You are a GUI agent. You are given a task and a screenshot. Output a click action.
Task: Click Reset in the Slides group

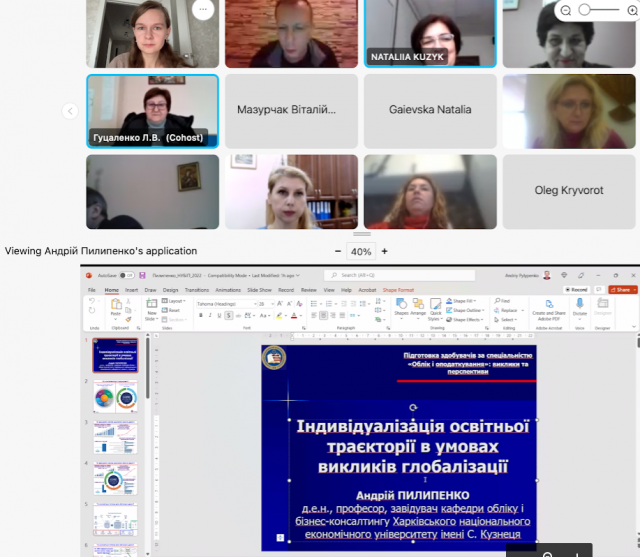pyautogui.click(x=171, y=310)
